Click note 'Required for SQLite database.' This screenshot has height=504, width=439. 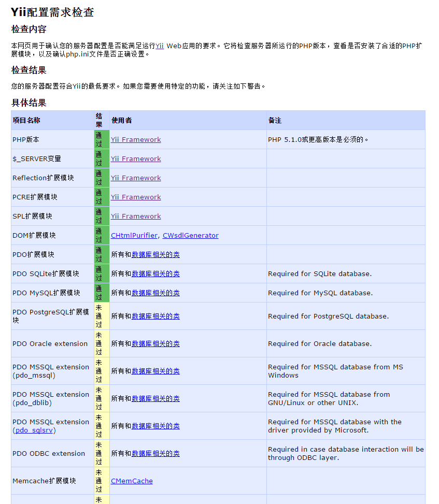point(320,274)
